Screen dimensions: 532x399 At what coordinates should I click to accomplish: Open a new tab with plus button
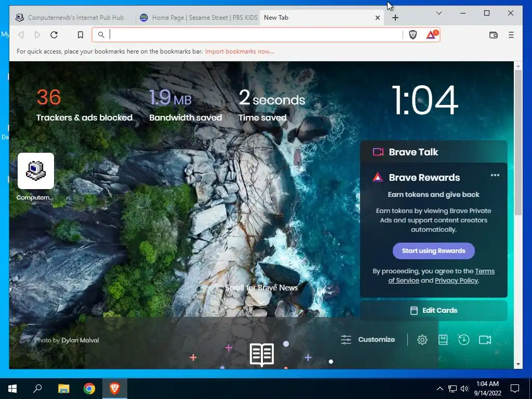[x=395, y=18]
